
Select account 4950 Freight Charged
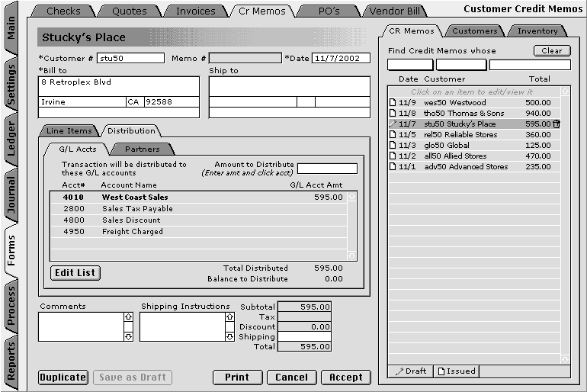pyautogui.click(x=199, y=231)
